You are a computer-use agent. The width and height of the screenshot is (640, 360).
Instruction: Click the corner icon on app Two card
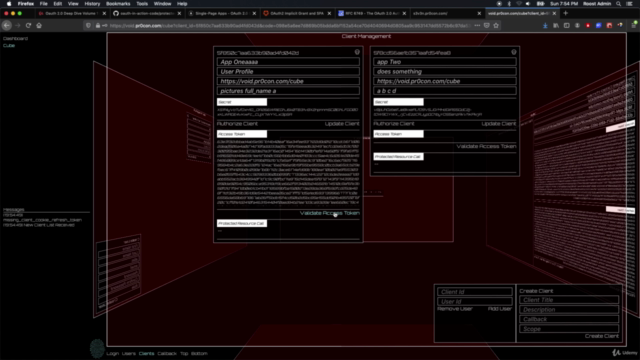point(514,52)
